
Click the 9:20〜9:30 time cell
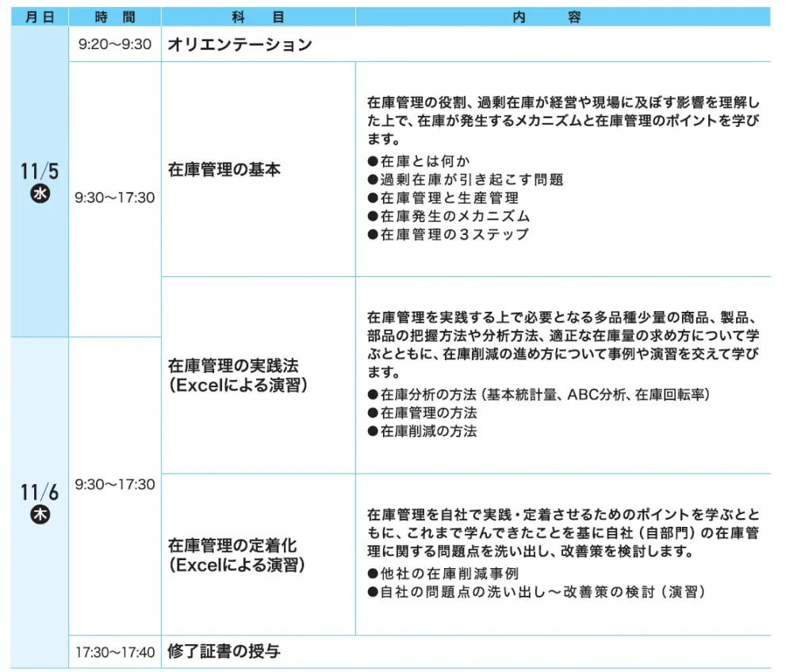pyautogui.click(x=115, y=44)
